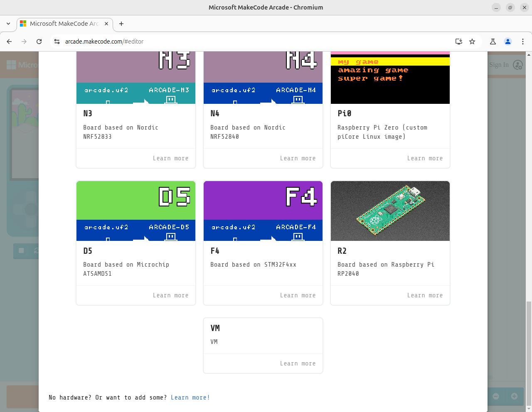
Task: Click the N4 board title
Action: (x=215, y=113)
